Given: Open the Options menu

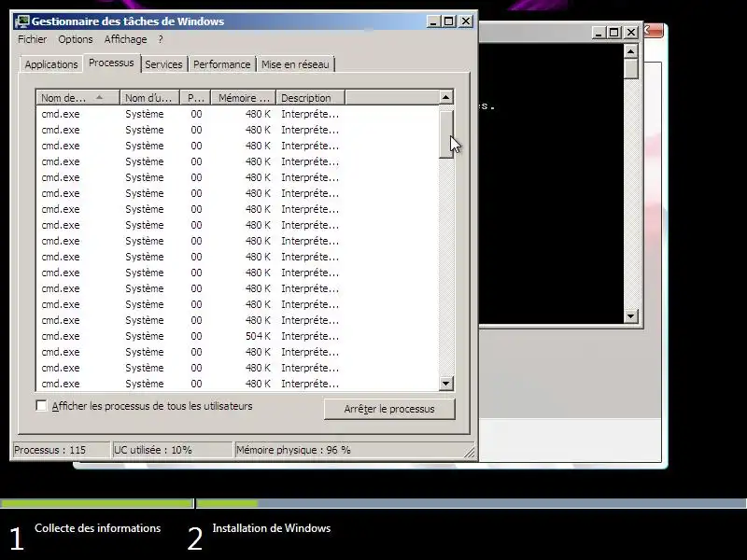Looking at the screenshot, I should pos(76,39).
